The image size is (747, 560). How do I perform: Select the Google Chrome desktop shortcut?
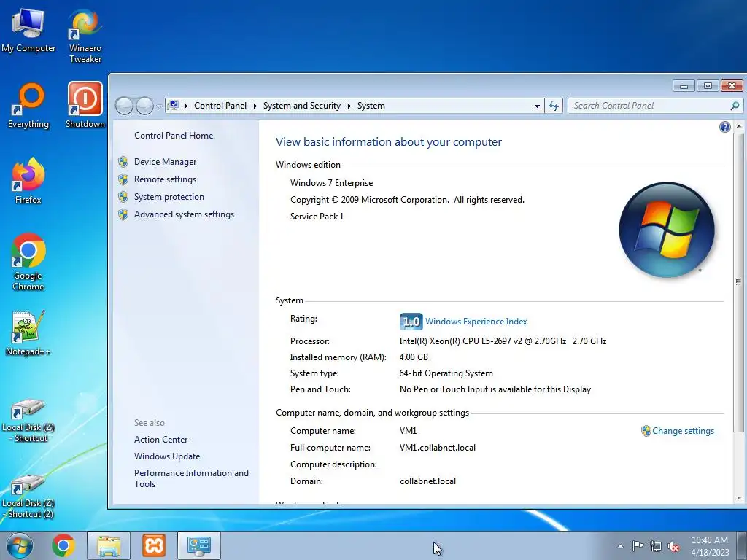click(x=28, y=262)
